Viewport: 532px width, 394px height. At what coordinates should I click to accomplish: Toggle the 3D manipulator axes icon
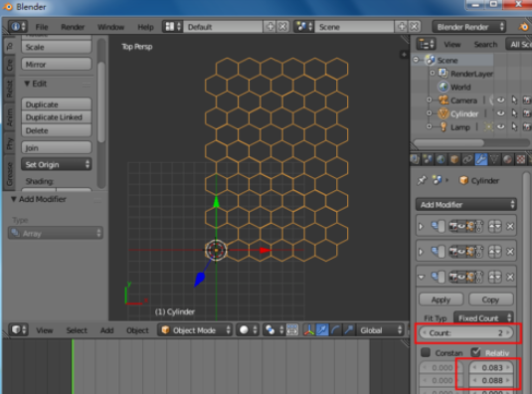[x=309, y=330]
